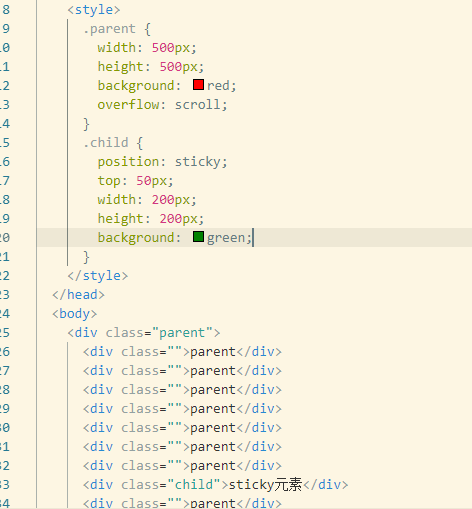The image size is (472, 509).
Task: Click the closing </head> tag
Action: click(x=79, y=295)
